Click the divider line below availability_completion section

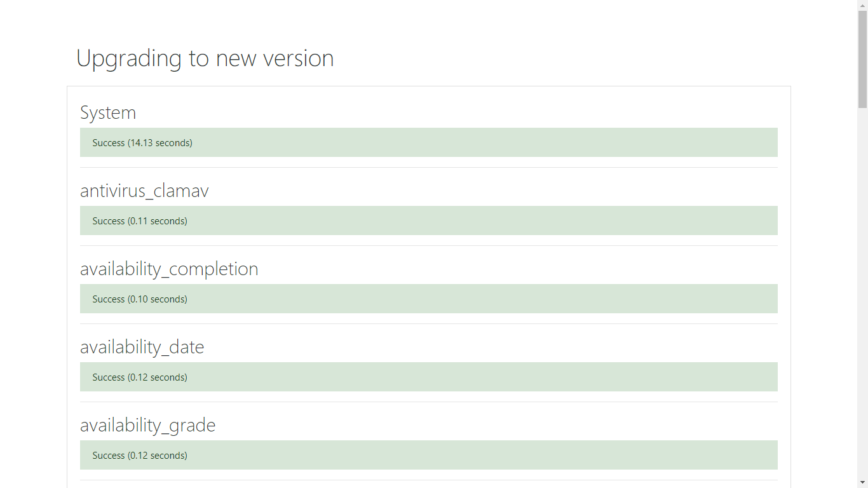point(428,324)
